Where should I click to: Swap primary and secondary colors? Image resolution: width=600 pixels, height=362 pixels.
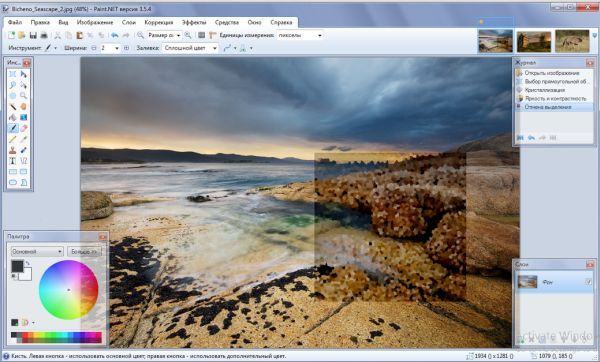pos(28,263)
